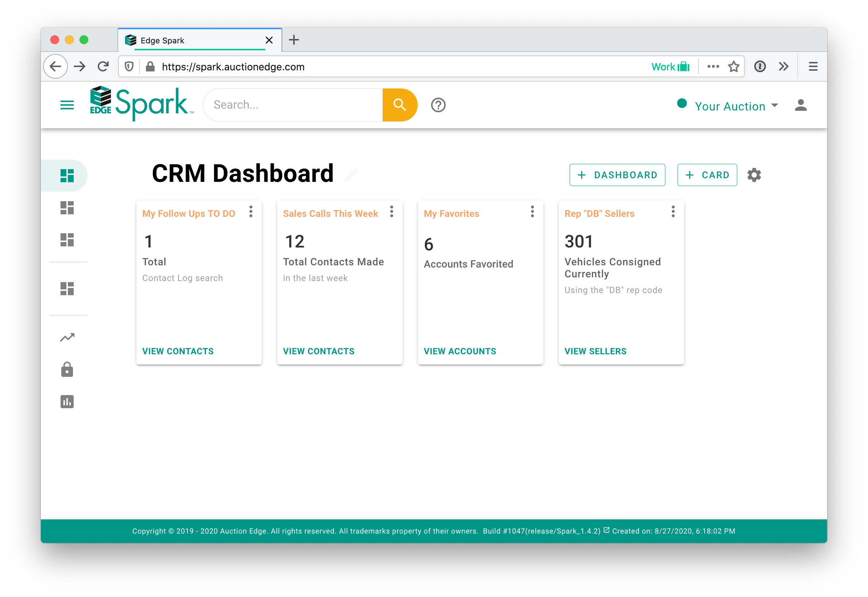Bookmark the page with star icon

pyautogui.click(x=733, y=67)
